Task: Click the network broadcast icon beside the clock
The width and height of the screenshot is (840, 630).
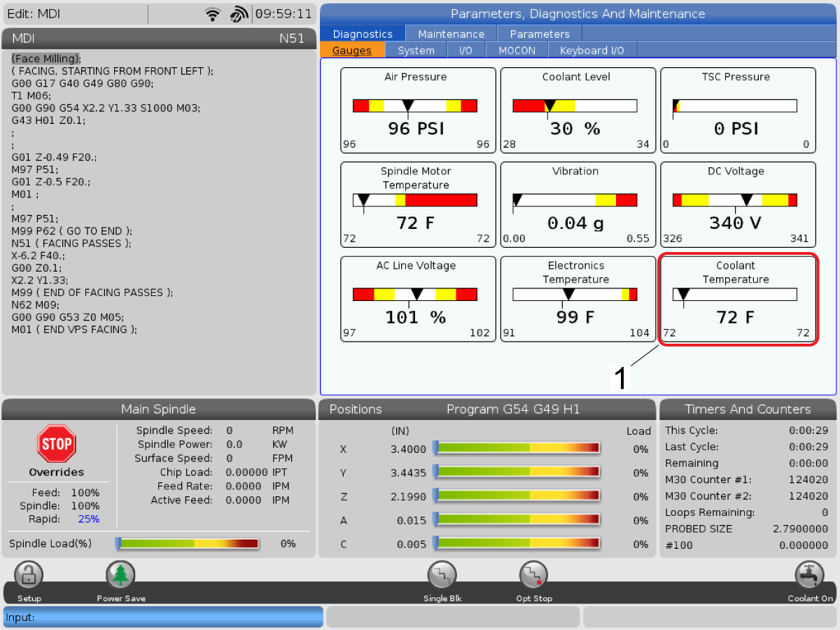Action: 239,14
